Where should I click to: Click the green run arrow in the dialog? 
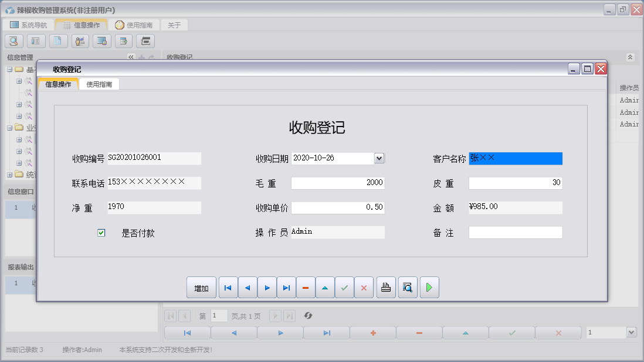click(x=429, y=287)
